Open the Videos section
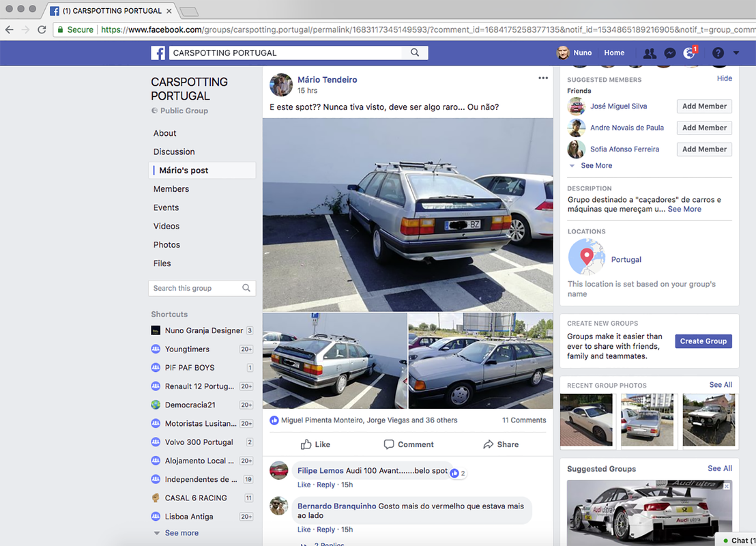Screen dimensions: 756x546 click(x=166, y=226)
